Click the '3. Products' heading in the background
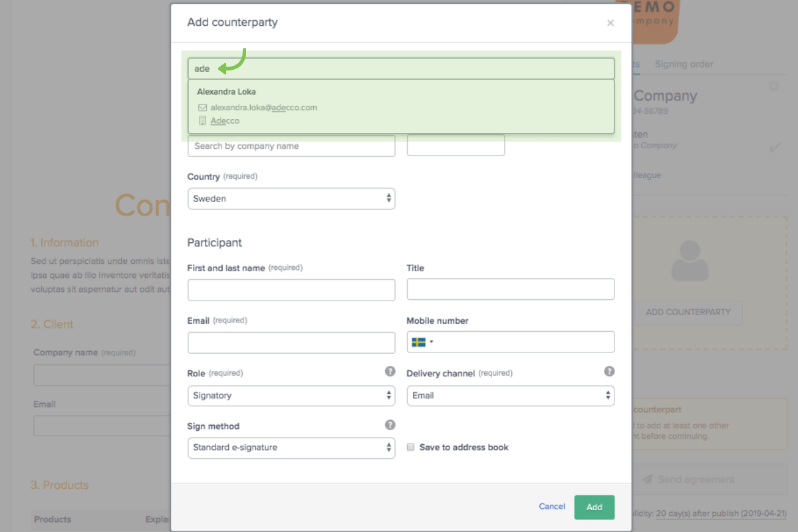The width and height of the screenshot is (798, 532). pyautogui.click(x=60, y=485)
